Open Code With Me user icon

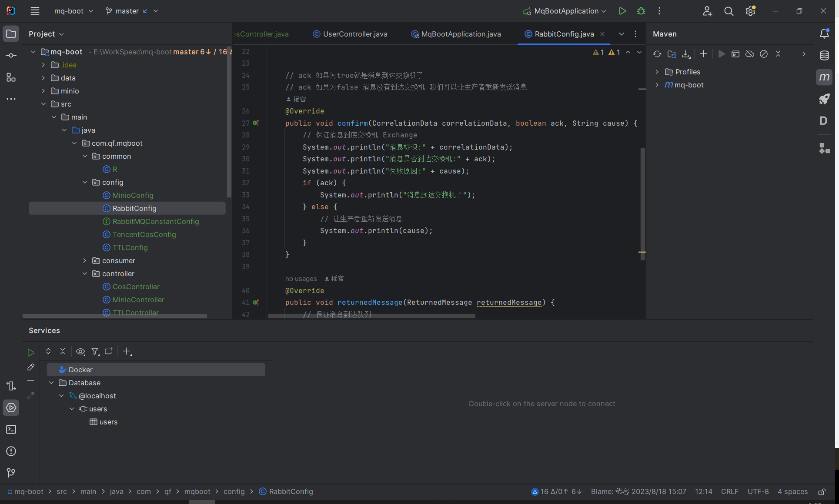click(x=707, y=11)
